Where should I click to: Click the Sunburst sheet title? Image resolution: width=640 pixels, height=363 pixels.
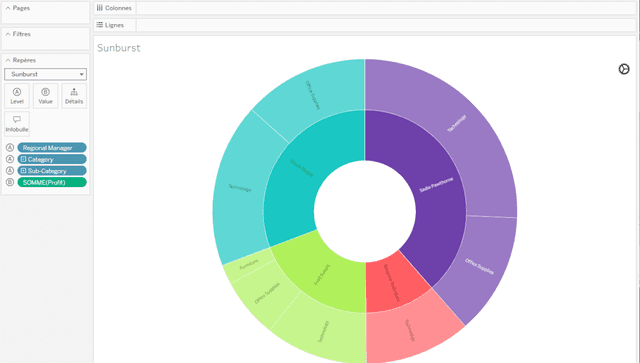pyautogui.click(x=119, y=48)
